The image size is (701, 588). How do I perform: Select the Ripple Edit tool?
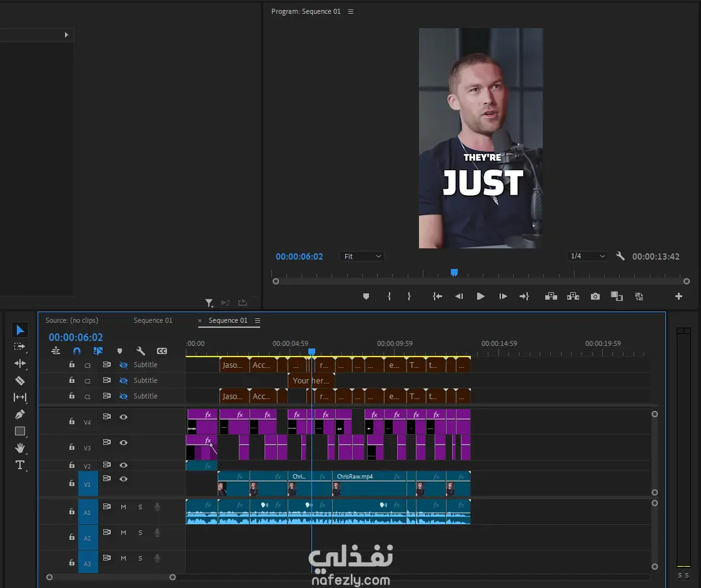pos(20,363)
